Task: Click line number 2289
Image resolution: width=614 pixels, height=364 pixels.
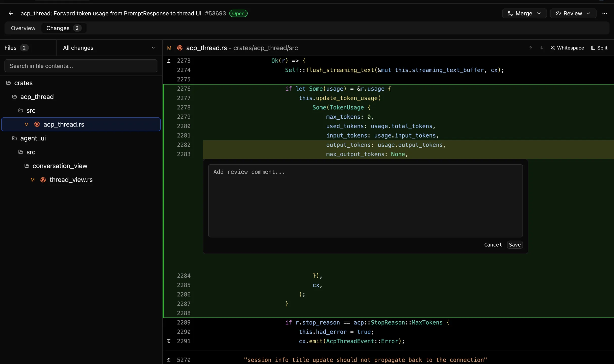Action: pyautogui.click(x=184, y=323)
